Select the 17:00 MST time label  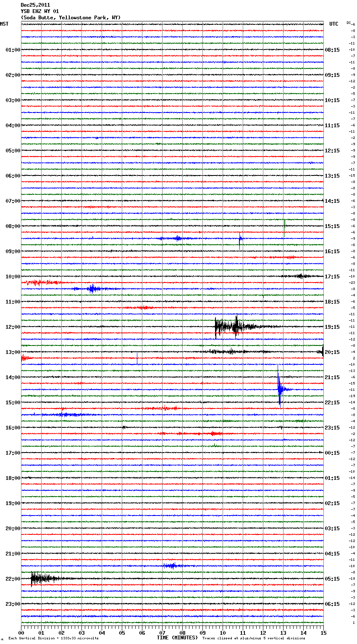coord(13,453)
